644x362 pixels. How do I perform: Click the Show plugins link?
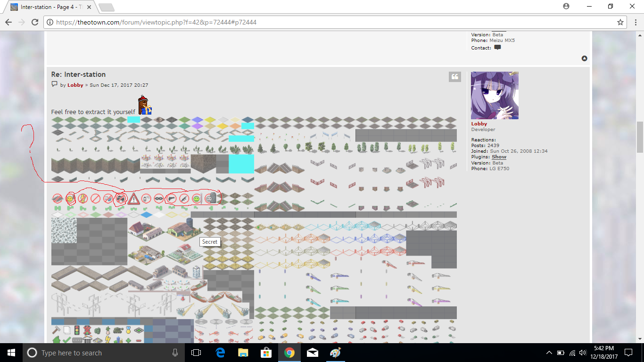pos(499,157)
